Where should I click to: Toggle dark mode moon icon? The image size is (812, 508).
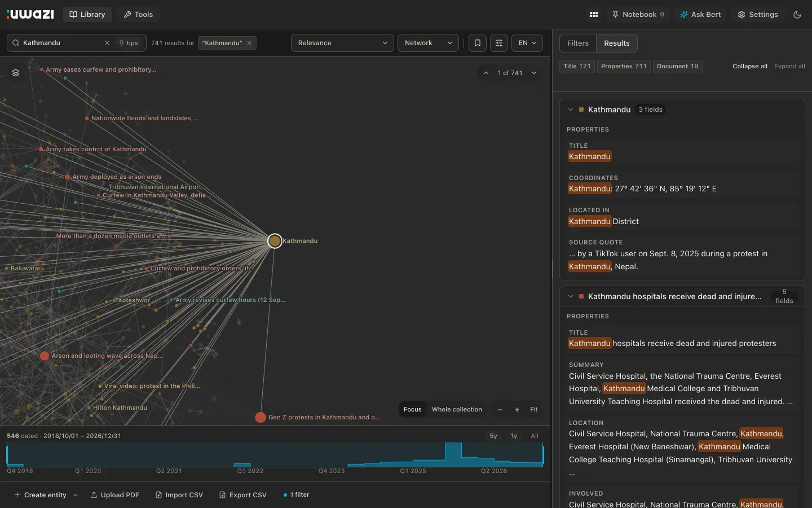pyautogui.click(x=797, y=15)
